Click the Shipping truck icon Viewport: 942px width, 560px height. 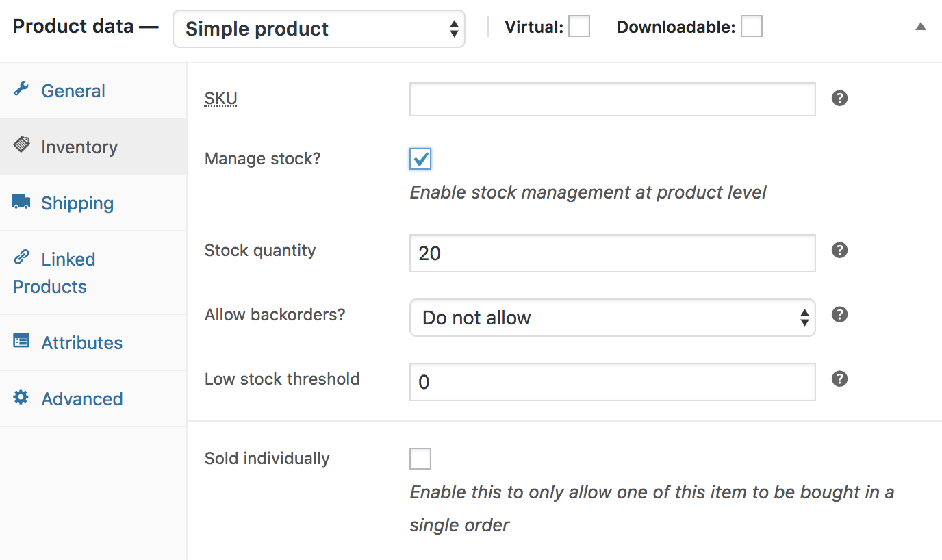(21, 202)
